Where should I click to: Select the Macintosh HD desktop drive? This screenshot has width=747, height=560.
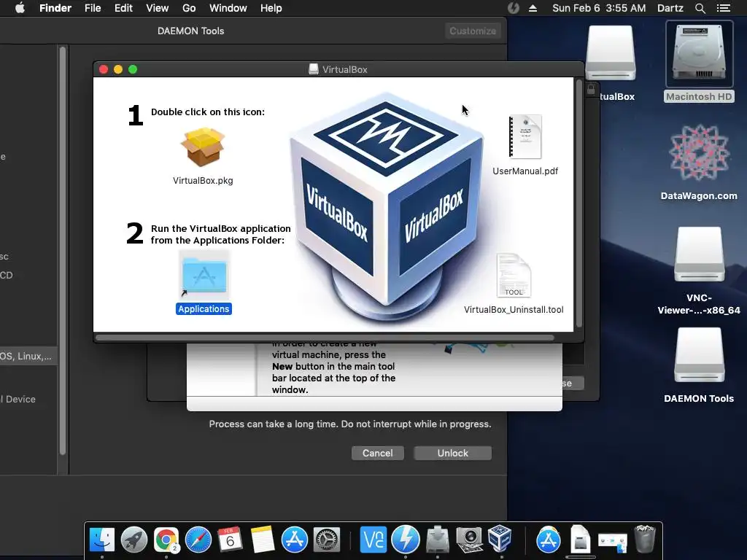click(x=699, y=53)
